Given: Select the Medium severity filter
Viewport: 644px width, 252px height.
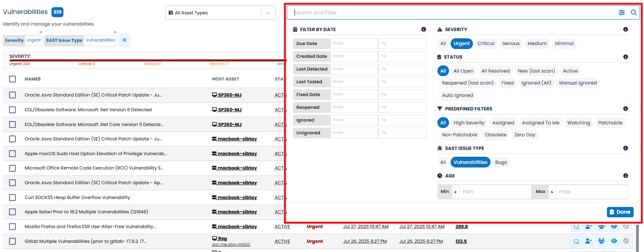Looking at the screenshot, I should (x=537, y=43).
